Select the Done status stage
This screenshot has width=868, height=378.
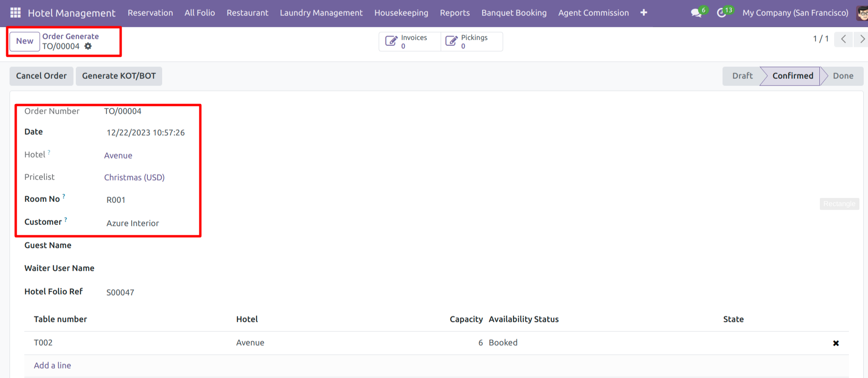[x=843, y=76]
